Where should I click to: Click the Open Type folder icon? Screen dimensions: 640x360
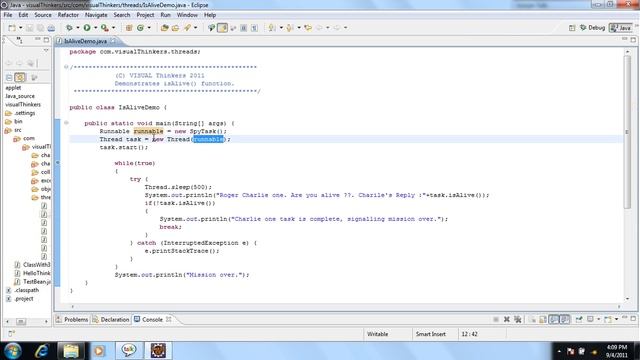pyautogui.click(x=164, y=28)
